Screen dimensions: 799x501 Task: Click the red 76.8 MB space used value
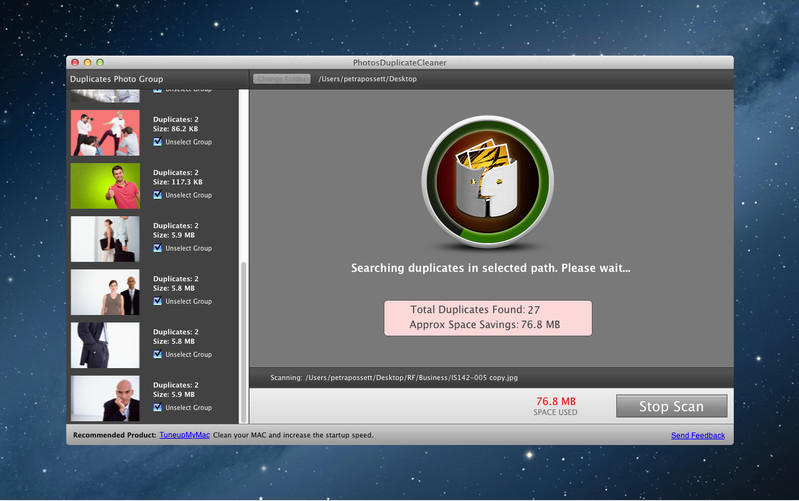coord(555,401)
